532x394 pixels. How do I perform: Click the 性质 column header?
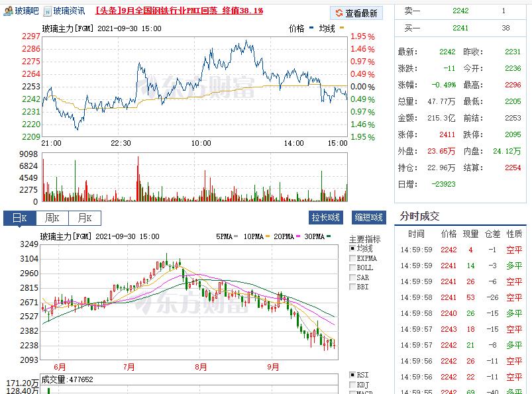tap(514, 234)
